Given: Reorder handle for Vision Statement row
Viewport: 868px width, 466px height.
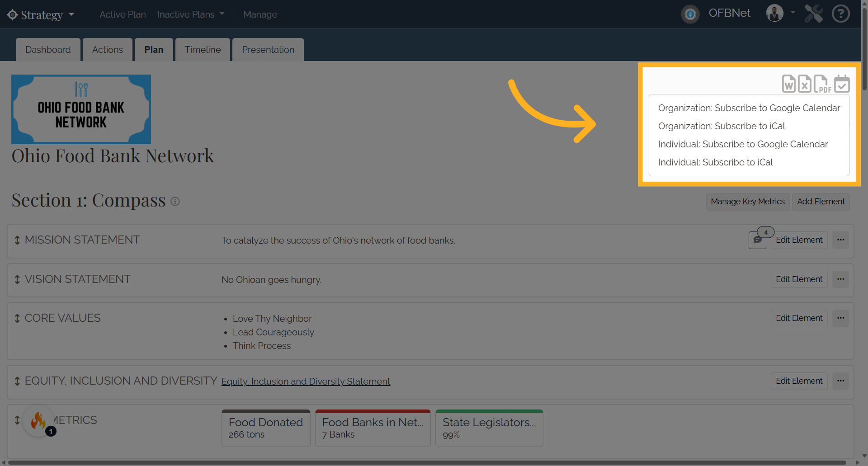Looking at the screenshot, I should coord(17,279).
